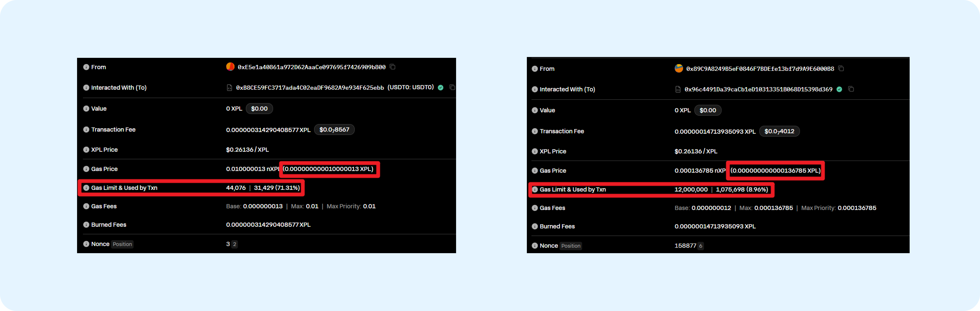980x311 pixels.
Task: Click the copy icon next to 0x96c4491D contract
Action: [x=851, y=89]
